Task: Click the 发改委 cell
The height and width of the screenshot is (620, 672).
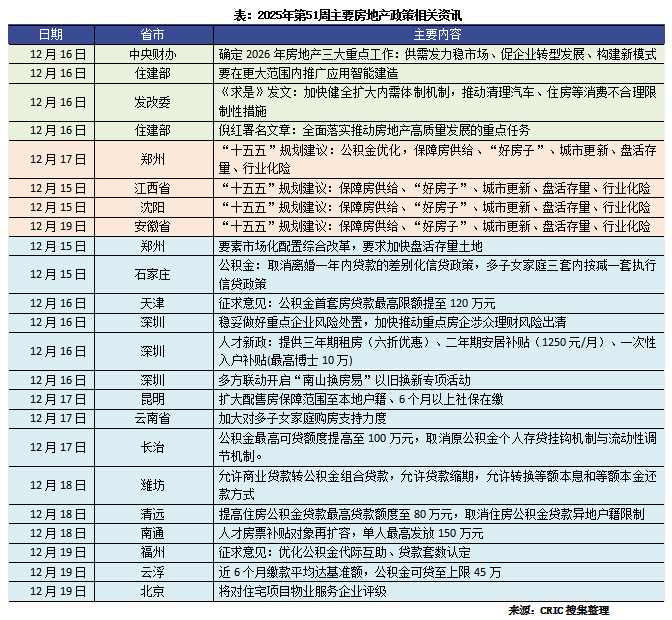Action: (152, 102)
